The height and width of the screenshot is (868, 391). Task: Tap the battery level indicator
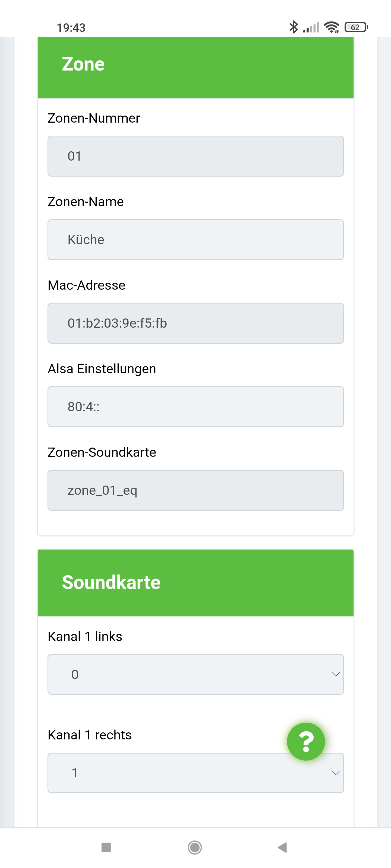pos(356,27)
